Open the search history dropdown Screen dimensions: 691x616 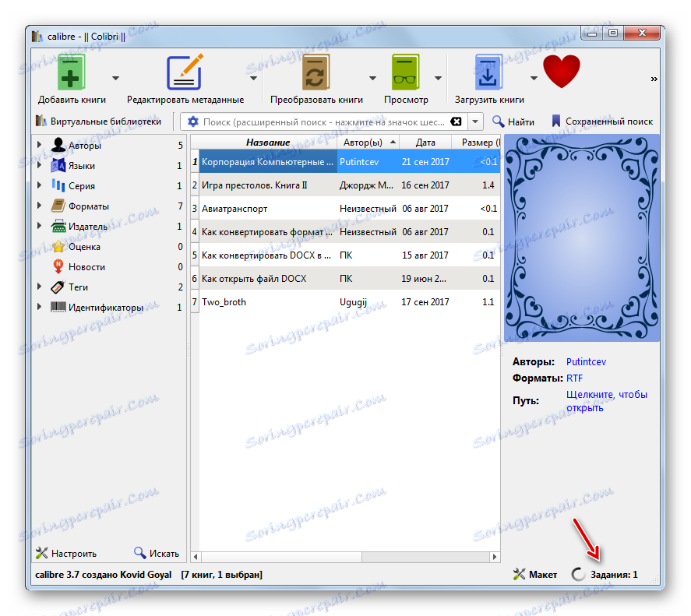[475, 121]
